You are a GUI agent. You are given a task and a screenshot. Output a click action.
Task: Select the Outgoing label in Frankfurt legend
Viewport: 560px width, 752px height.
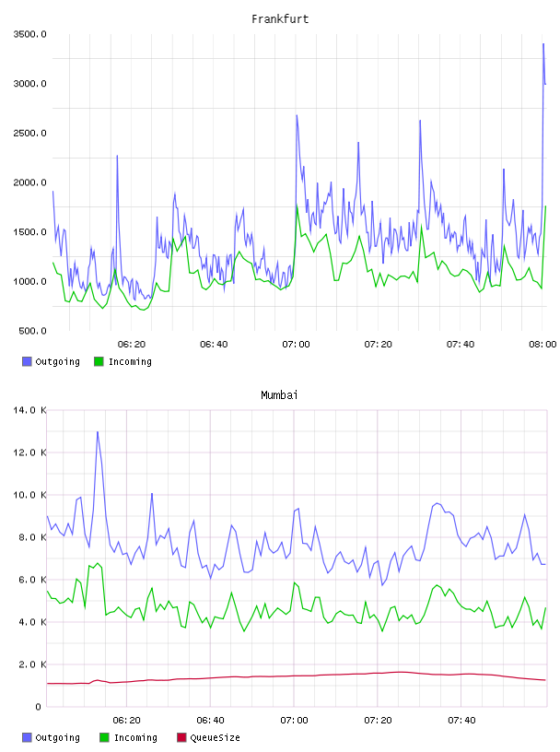tap(57, 362)
